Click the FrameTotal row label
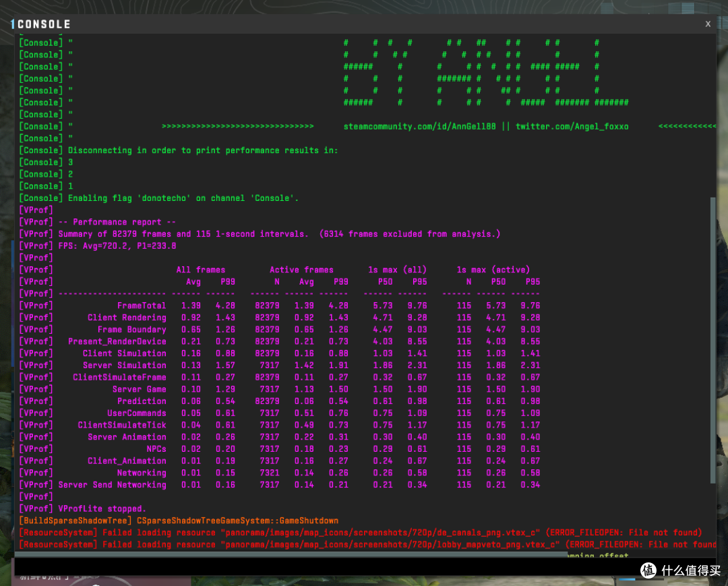This screenshot has height=586, width=728. click(x=142, y=305)
